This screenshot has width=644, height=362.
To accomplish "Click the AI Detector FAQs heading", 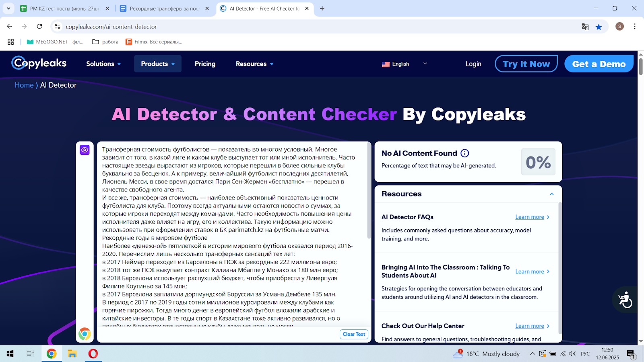I will click(x=407, y=217).
